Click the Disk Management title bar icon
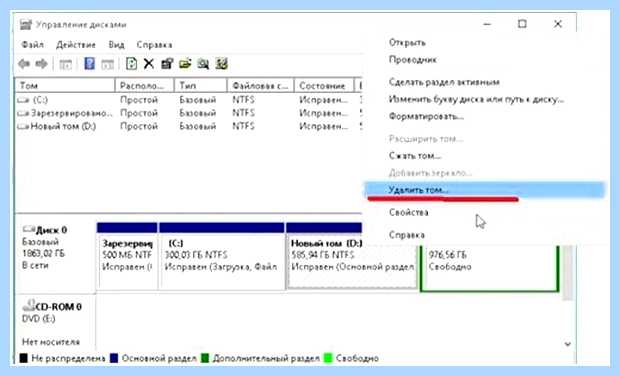The width and height of the screenshot is (620, 376). (x=26, y=25)
